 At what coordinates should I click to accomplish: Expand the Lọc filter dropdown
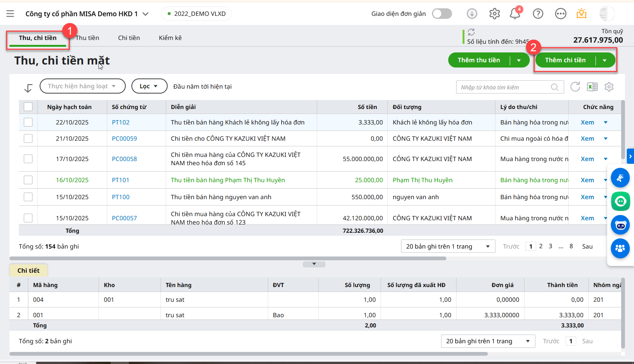pyautogui.click(x=149, y=86)
